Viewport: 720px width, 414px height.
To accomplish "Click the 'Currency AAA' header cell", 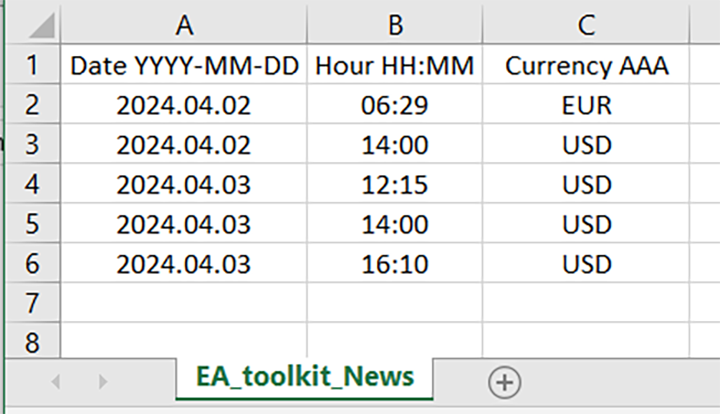I will [x=586, y=66].
